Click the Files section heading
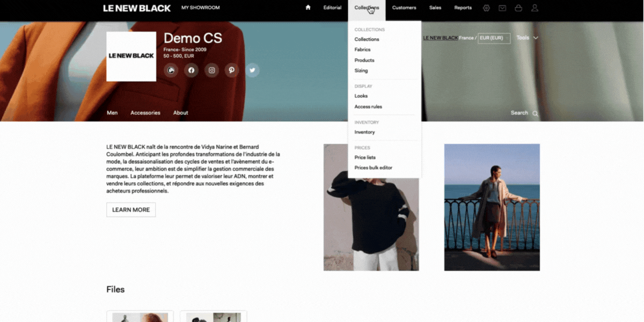This screenshot has height=322, width=644. pos(115,289)
